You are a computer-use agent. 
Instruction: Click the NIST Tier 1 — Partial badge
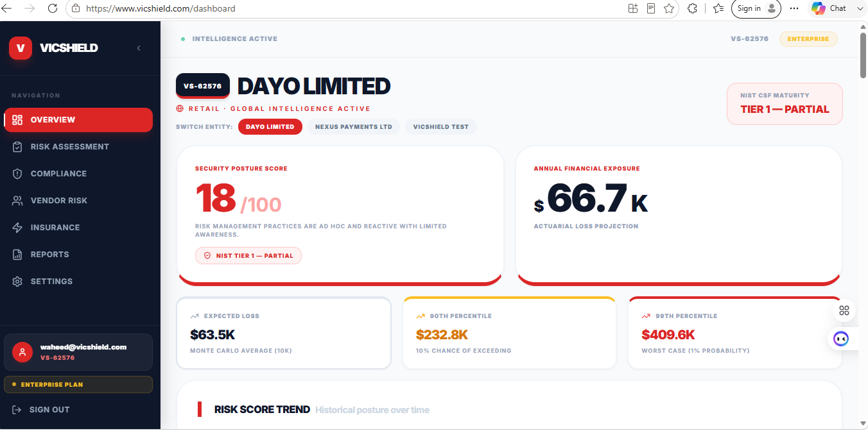pyautogui.click(x=248, y=255)
